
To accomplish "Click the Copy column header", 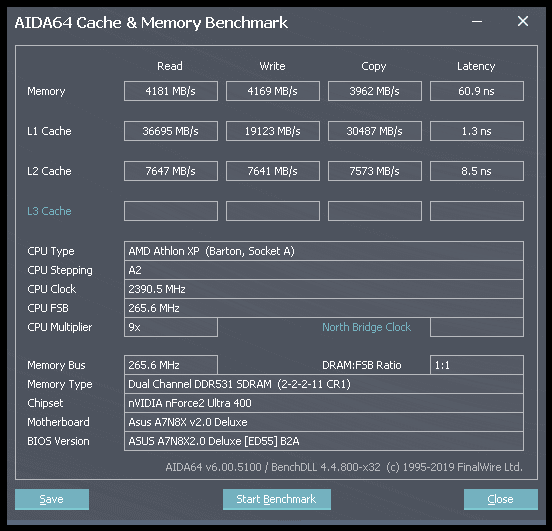I will [x=374, y=67].
